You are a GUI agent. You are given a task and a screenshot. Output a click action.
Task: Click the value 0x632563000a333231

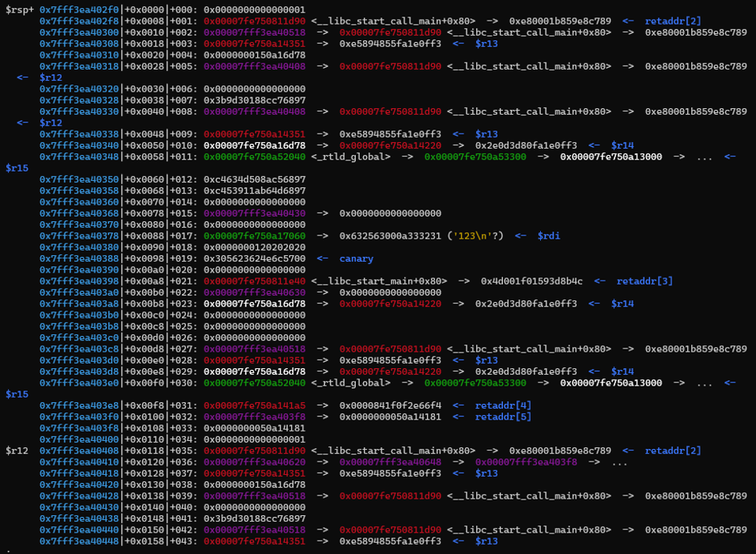390,236
